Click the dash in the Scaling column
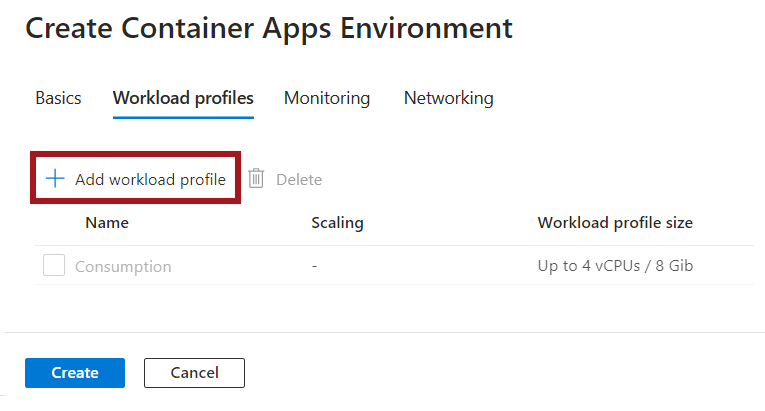Viewport: 765px width, 411px height. (315, 266)
